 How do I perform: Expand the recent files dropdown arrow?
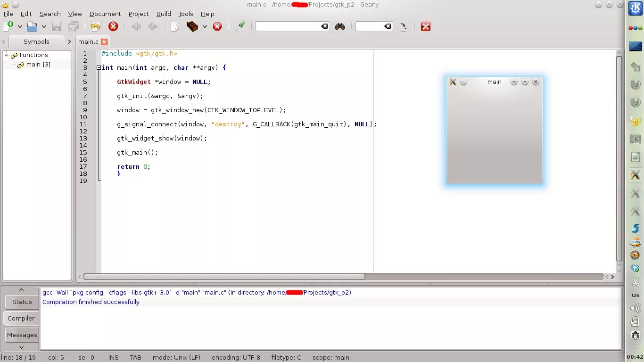tap(44, 27)
